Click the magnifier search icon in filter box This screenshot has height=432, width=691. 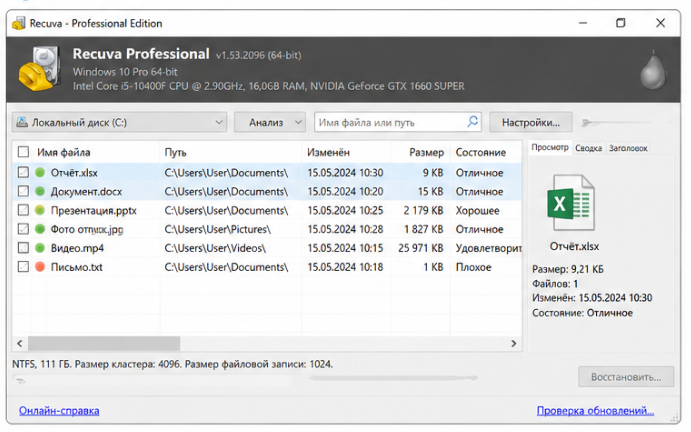[472, 122]
